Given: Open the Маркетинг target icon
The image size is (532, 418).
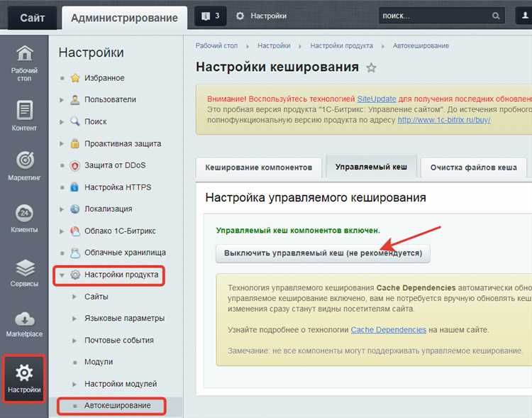Looking at the screenshot, I should pos(25,160).
